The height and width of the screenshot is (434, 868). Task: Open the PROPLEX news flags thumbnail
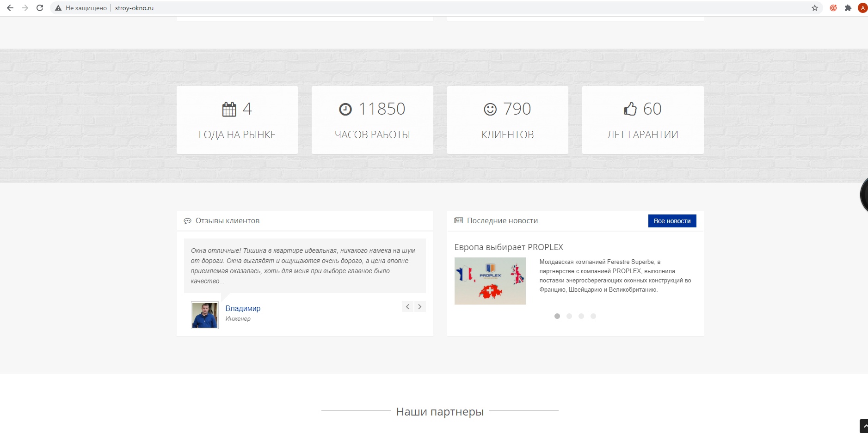click(x=490, y=281)
